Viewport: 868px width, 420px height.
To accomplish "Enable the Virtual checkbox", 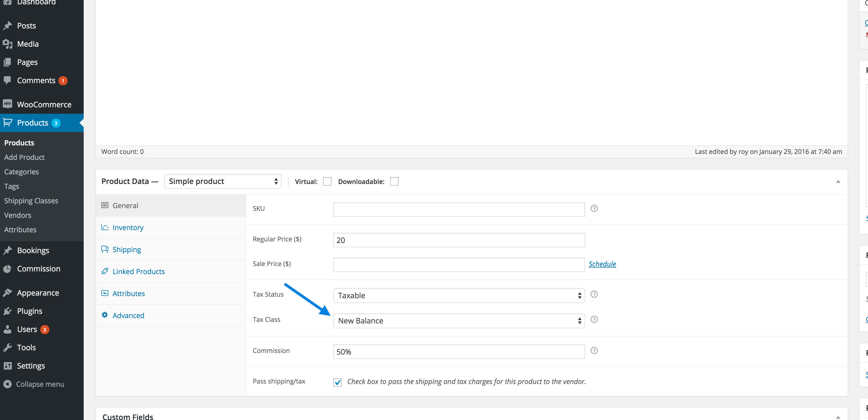I will coord(327,182).
